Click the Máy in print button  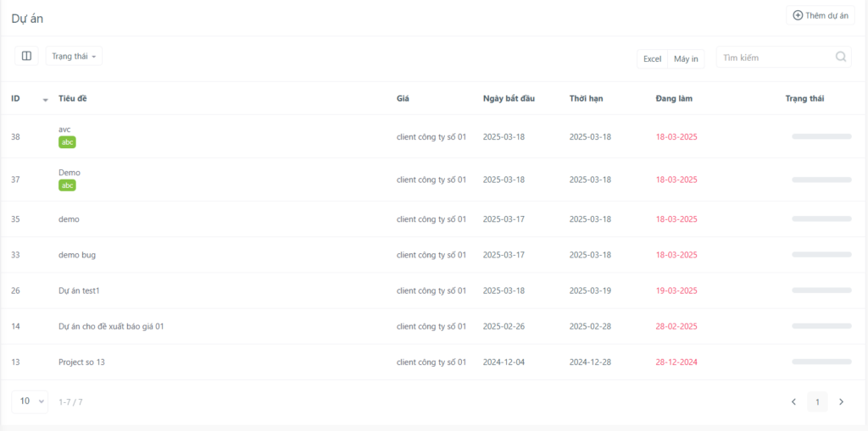(686, 58)
